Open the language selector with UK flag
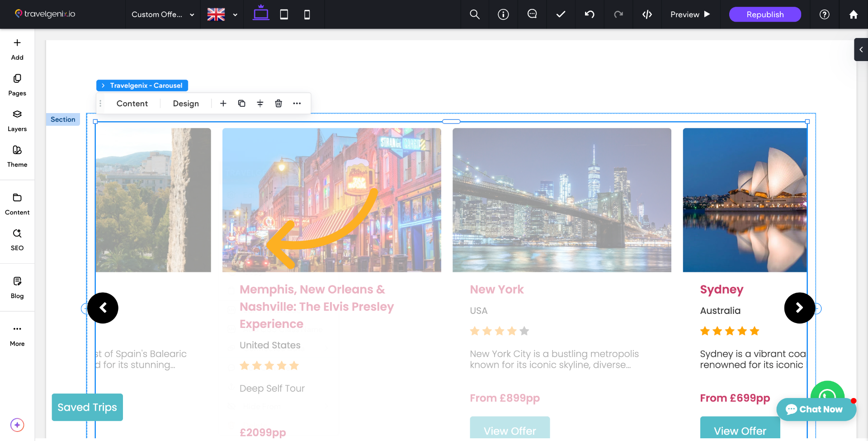The width and height of the screenshot is (868, 441). click(x=222, y=14)
